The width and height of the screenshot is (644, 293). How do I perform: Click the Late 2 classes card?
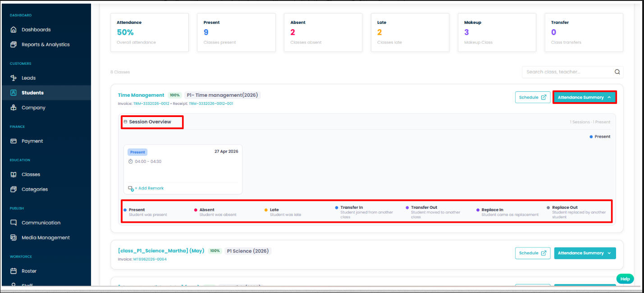[410, 32]
